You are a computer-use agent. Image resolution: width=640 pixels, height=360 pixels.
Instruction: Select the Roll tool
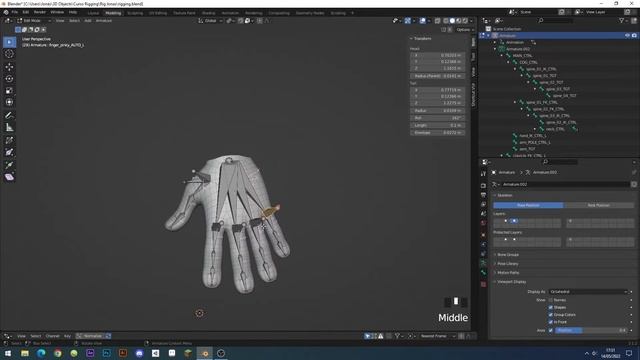pyautogui.click(x=9, y=140)
